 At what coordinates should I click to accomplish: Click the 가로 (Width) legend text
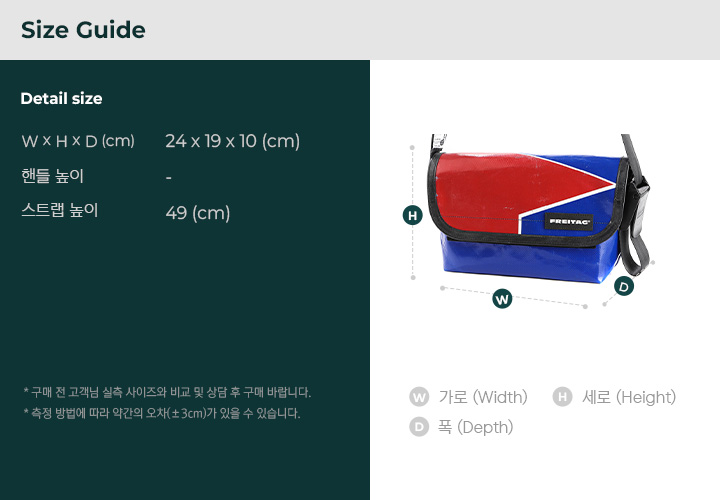pos(483,397)
